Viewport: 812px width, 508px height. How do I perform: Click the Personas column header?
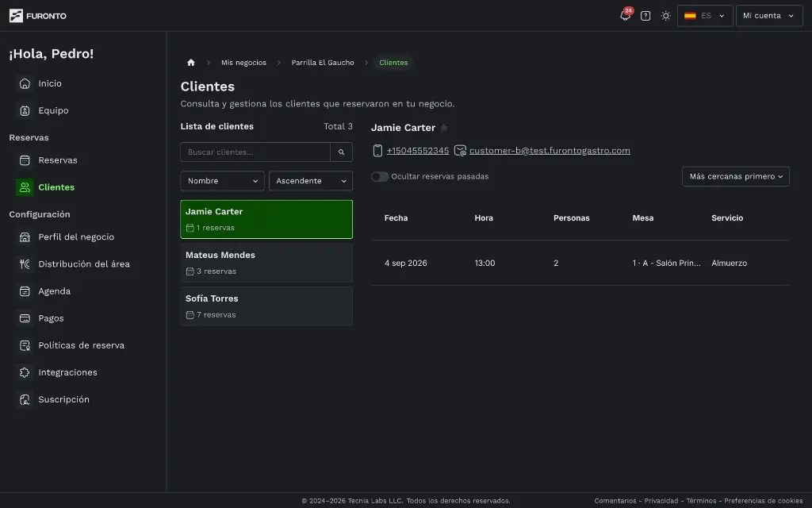tap(571, 218)
